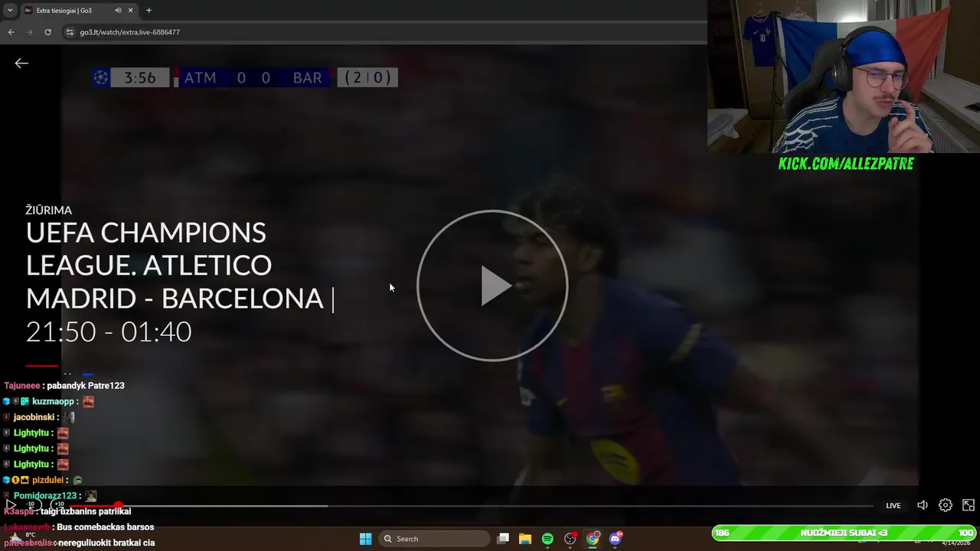
Task: Click the 21:50 - 01:40 broadcast time
Action: (x=109, y=331)
